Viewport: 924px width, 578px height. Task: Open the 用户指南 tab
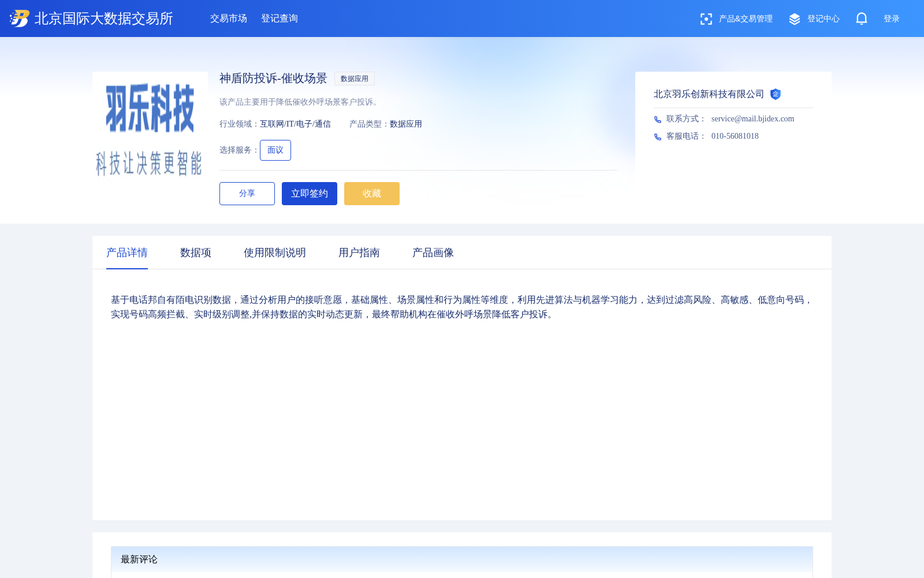click(x=359, y=253)
